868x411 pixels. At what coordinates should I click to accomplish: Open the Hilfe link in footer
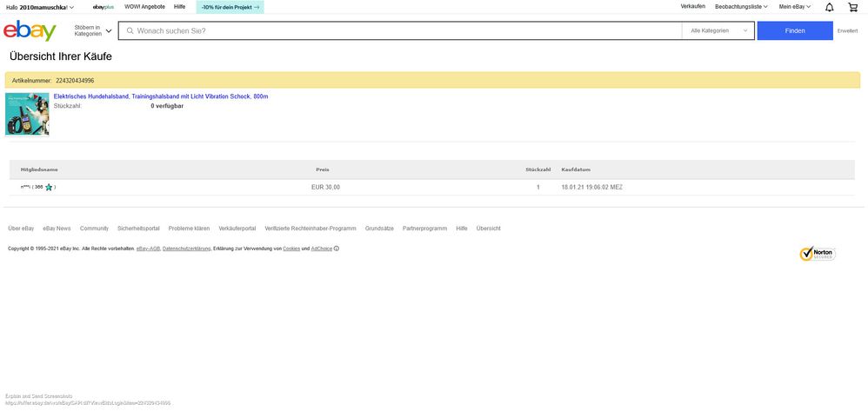coord(462,229)
